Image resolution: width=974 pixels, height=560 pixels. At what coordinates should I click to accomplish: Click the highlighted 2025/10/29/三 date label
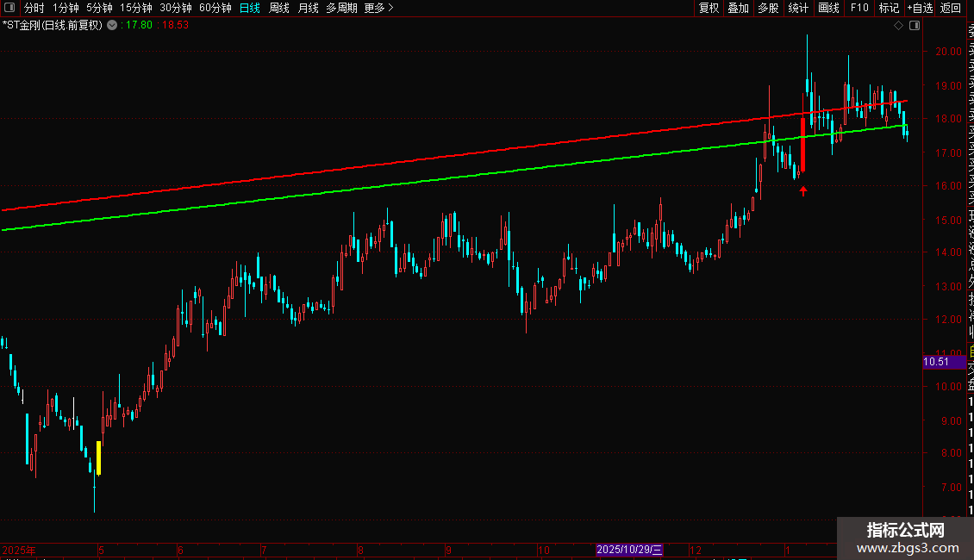point(629,550)
